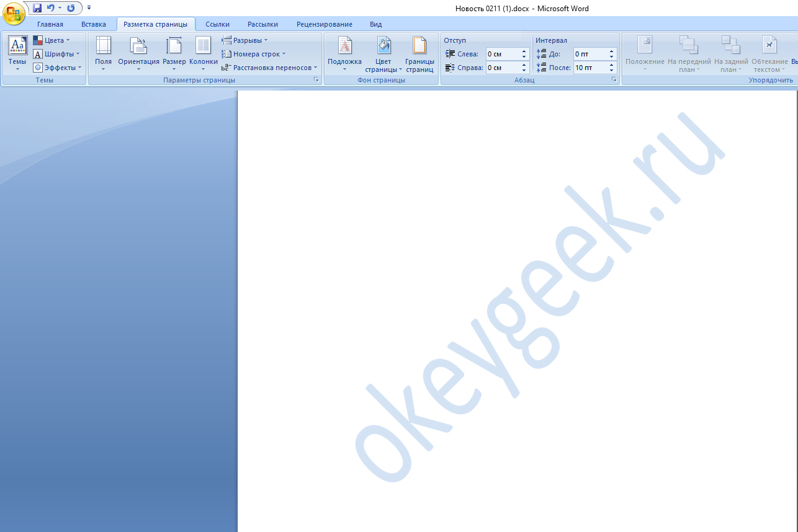Open Цвет страницы page color picker
The width and height of the screenshot is (798, 532).
click(383, 54)
